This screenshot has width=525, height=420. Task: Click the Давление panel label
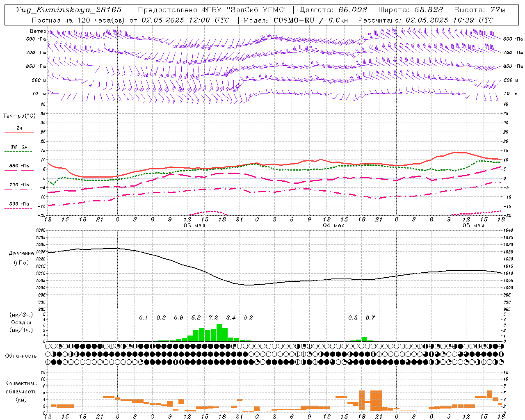tap(21, 253)
